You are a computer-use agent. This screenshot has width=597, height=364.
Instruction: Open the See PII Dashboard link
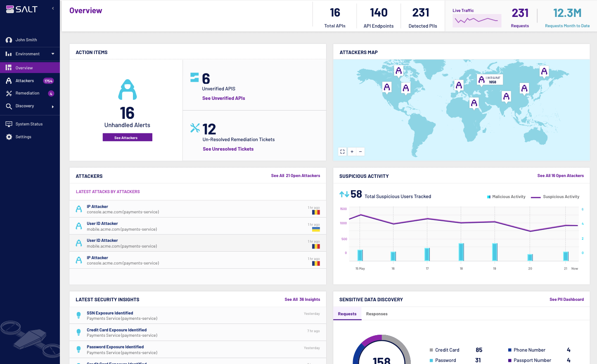click(566, 299)
